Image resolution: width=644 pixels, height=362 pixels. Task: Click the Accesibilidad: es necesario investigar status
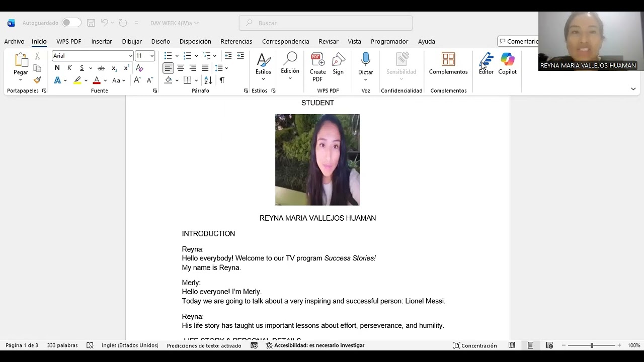coord(315,345)
